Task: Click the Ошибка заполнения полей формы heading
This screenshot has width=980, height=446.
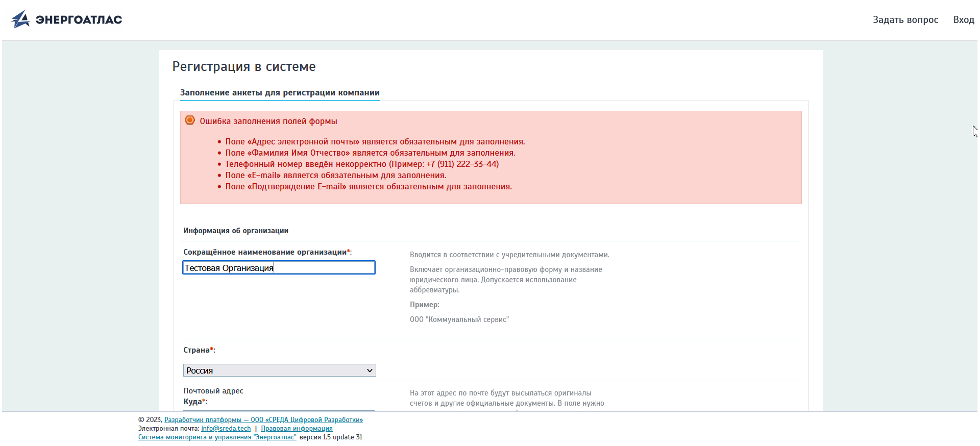Action: (x=268, y=121)
